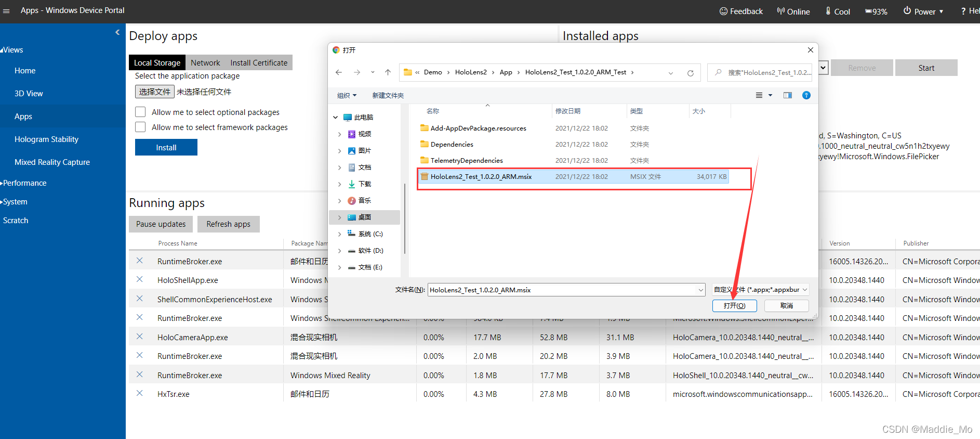Go up one folder level
Screen dimensions: 980x439
coord(388,72)
